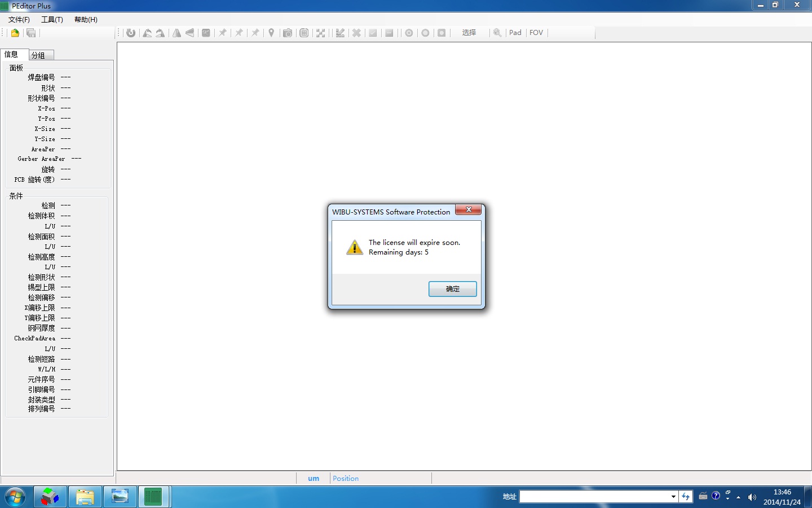The height and width of the screenshot is (508, 812).
Task: Expand the taskbar address dropdown arrow
Action: point(673,497)
